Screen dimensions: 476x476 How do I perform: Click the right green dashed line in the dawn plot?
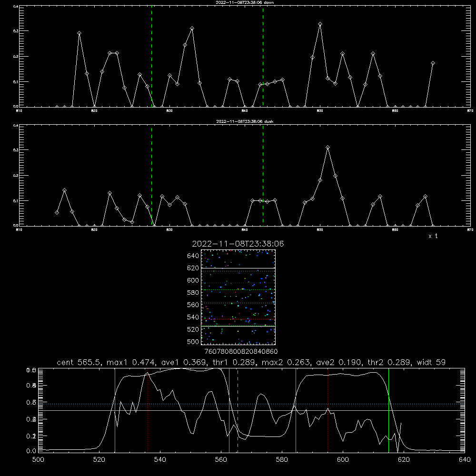263,56
